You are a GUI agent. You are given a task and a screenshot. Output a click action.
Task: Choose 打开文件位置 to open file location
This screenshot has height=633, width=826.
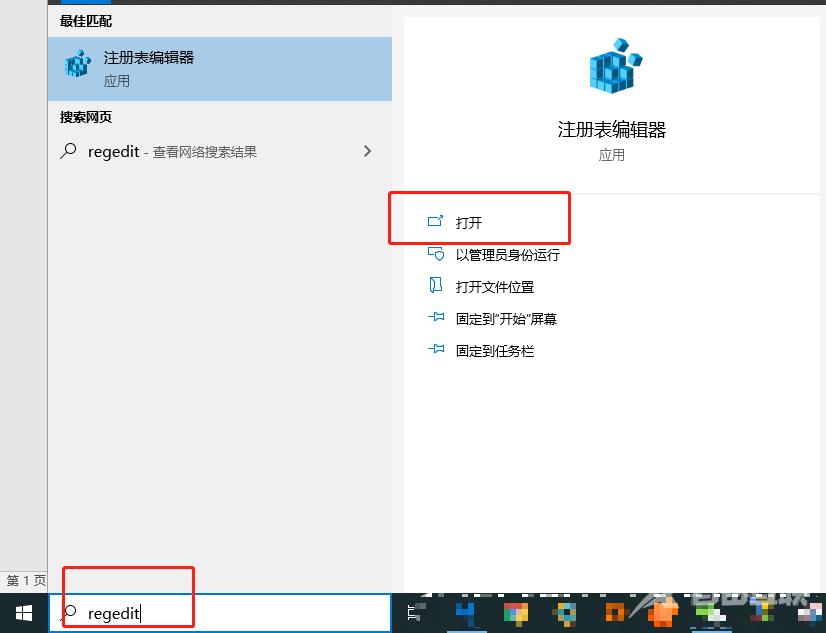[x=481, y=286]
